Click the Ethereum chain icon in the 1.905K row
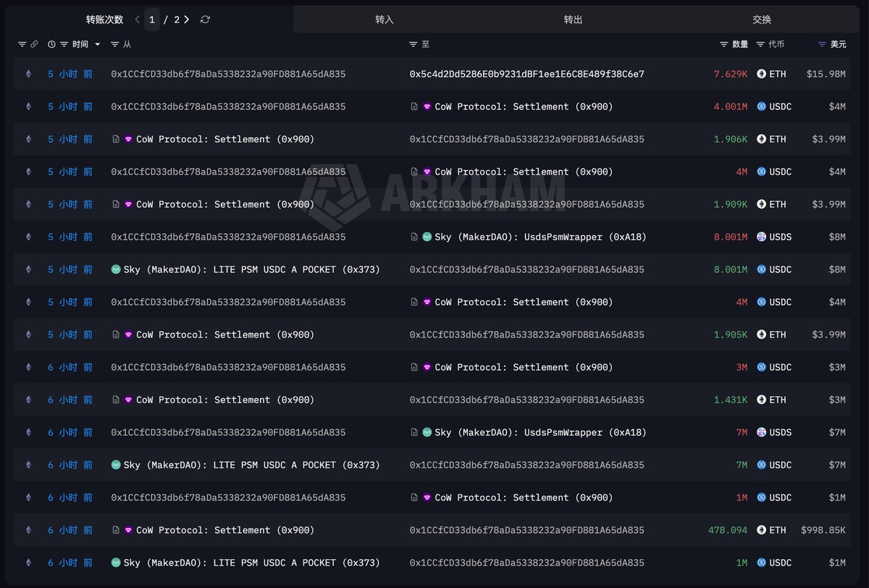The width and height of the screenshot is (869, 588). click(29, 335)
